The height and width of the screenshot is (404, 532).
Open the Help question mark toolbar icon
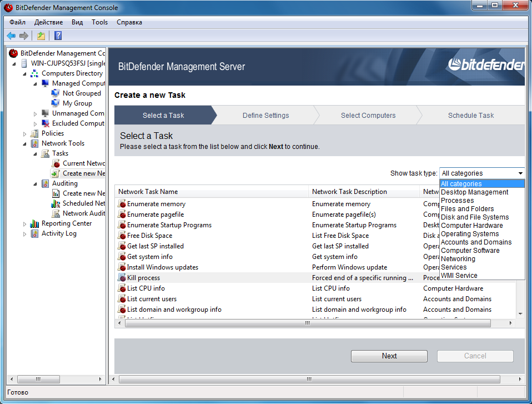[58, 36]
